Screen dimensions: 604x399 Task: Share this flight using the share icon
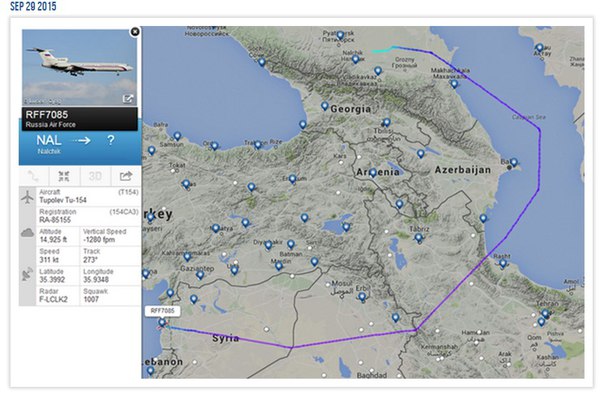click(x=126, y=176)
